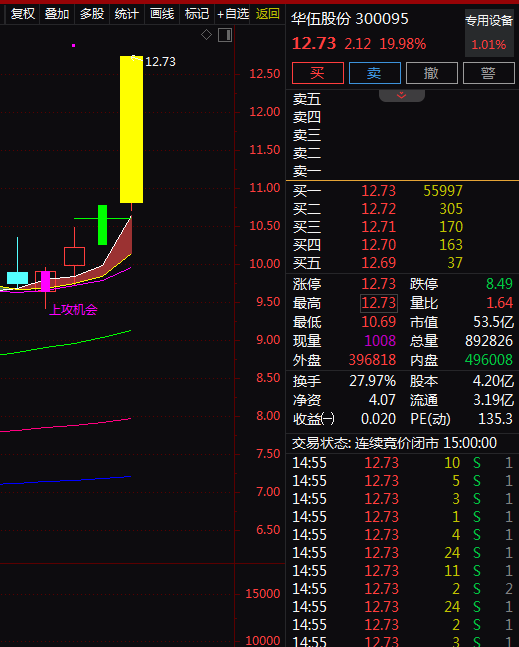Screen dimensions: 519x647
Task: Click the blue 卖 sell button
Action: pos(375,73)
